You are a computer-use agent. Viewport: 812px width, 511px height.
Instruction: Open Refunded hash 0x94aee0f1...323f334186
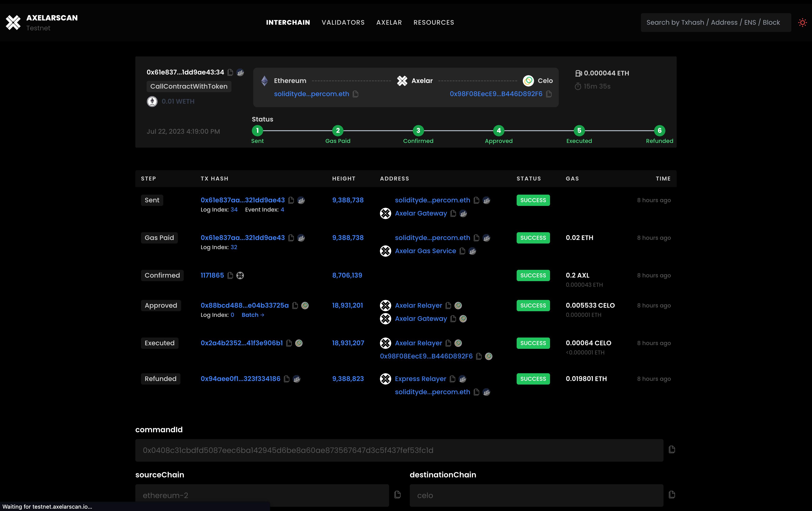(240, 379)
